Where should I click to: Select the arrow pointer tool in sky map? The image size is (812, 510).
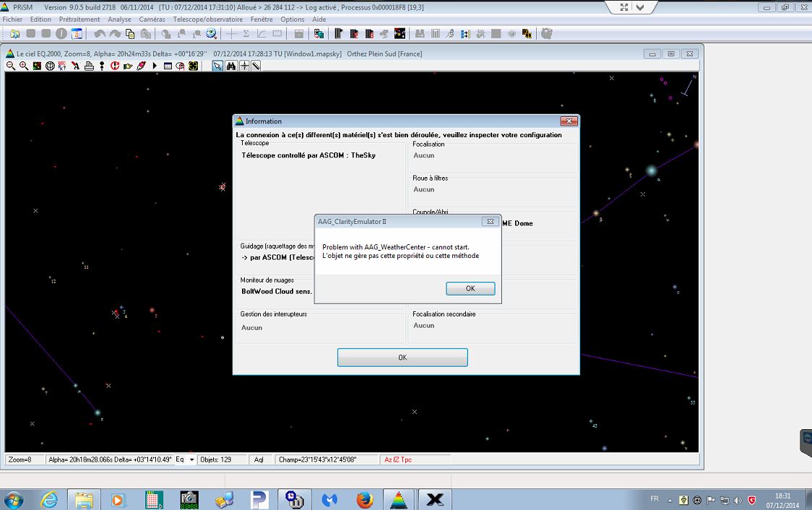(x=217, y=66)
